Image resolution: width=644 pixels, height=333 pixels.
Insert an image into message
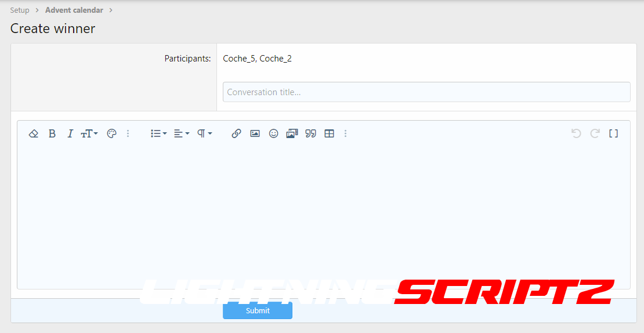pos(255,133)
